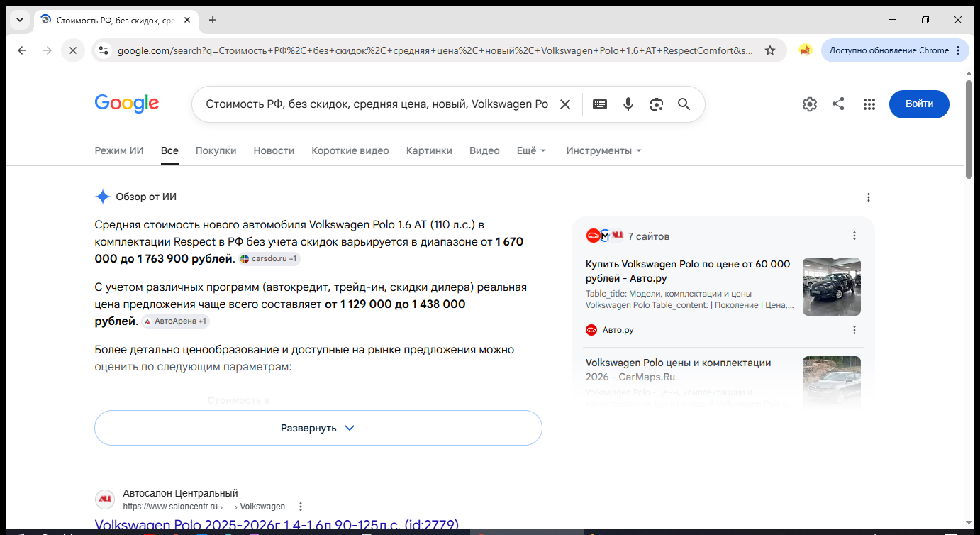Share the search results page

point(838,104)
